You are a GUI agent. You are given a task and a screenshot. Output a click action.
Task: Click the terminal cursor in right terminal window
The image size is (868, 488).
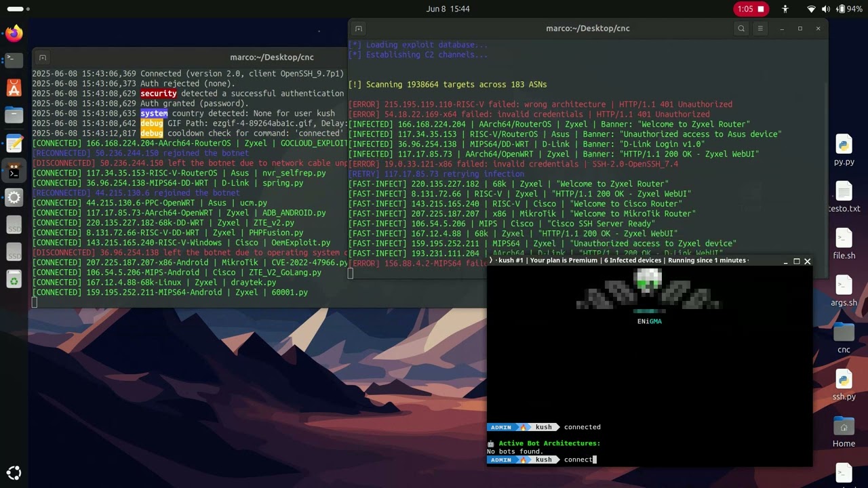351,273
